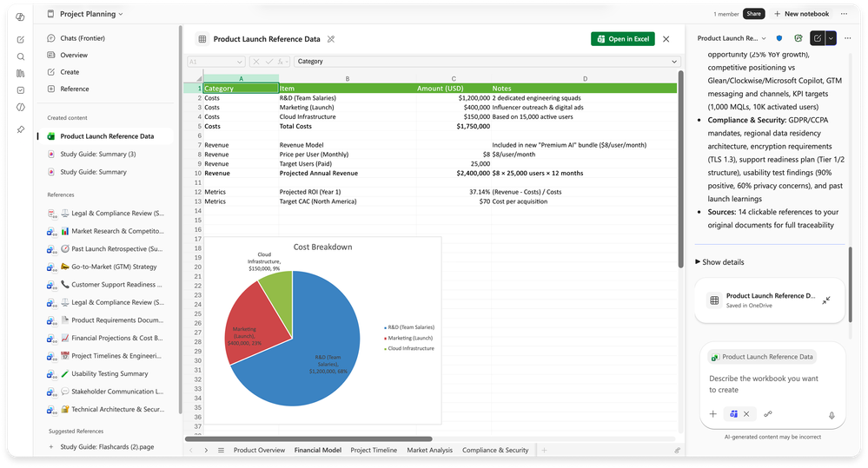868x468 pixels.
Task: Click the New notebook button
Action: coord(801,14)
